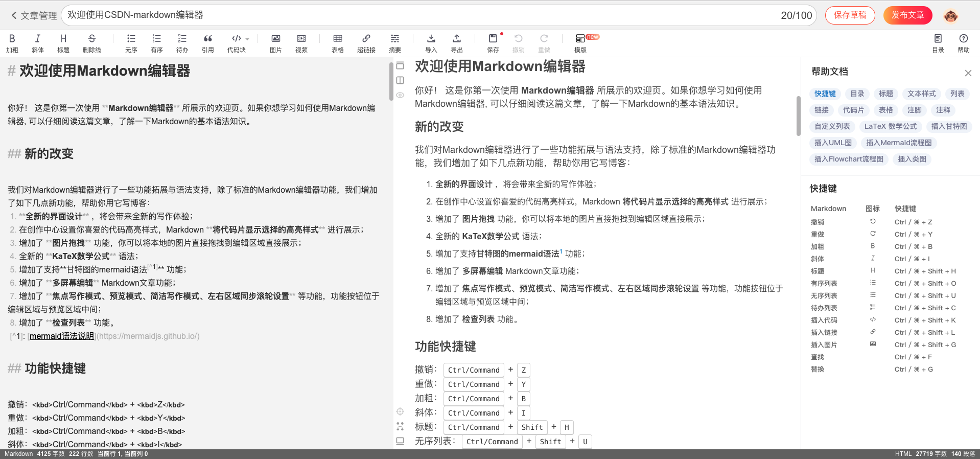The height and width of the screenshot is (459, 980).
Task: Open user avatar menu
Action: point(950,15)
